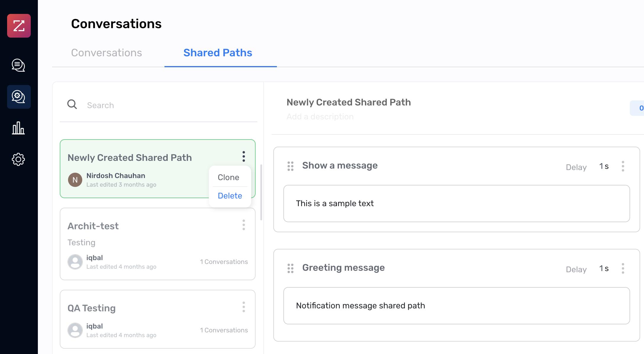Switch to the Conversations tab
Screen dimensions: 644x354
[x=106, y=53]
